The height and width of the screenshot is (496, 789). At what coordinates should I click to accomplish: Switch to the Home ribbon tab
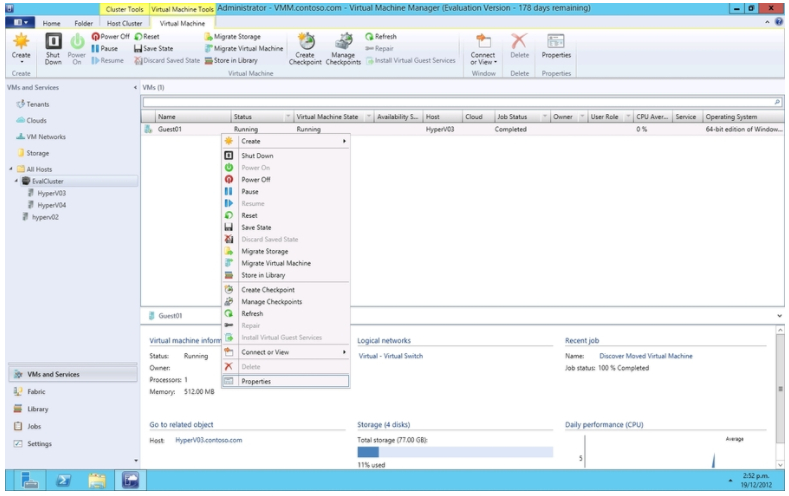[51, 23]
